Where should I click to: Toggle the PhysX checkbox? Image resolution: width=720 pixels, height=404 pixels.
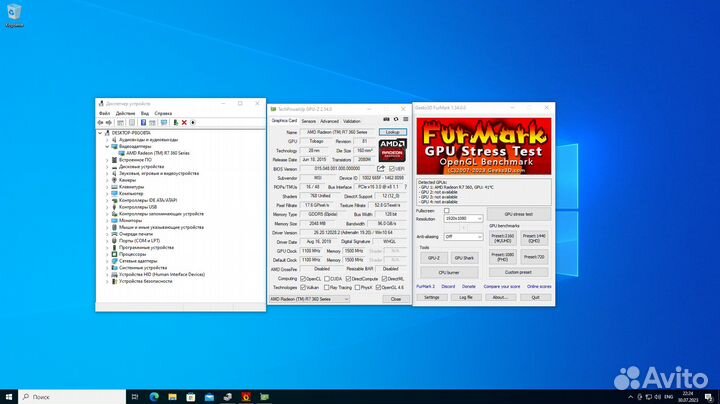pyautogui.click(x=357, y=287)
